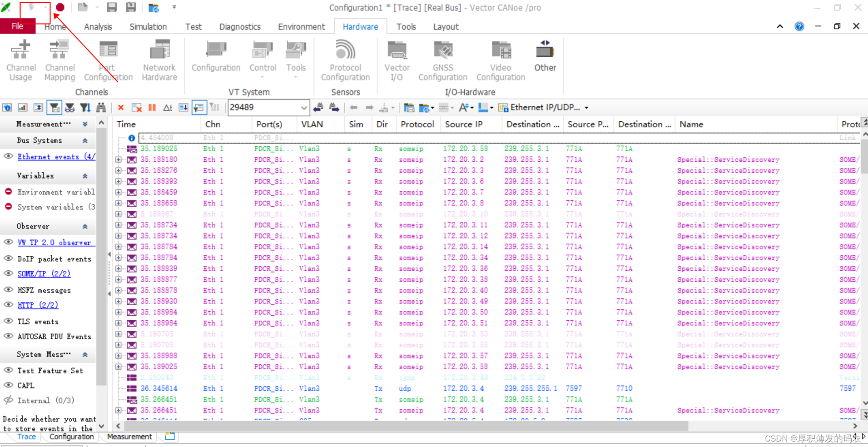Toggle visibility of DoIP packet events
This screenshot has width=868, height=447.
8,258
